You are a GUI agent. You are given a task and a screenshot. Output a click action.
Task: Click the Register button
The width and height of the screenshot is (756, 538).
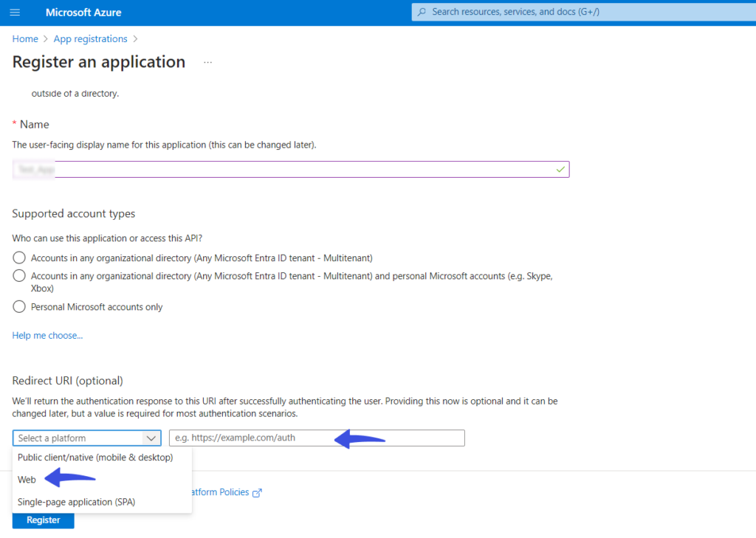(44, 520)
